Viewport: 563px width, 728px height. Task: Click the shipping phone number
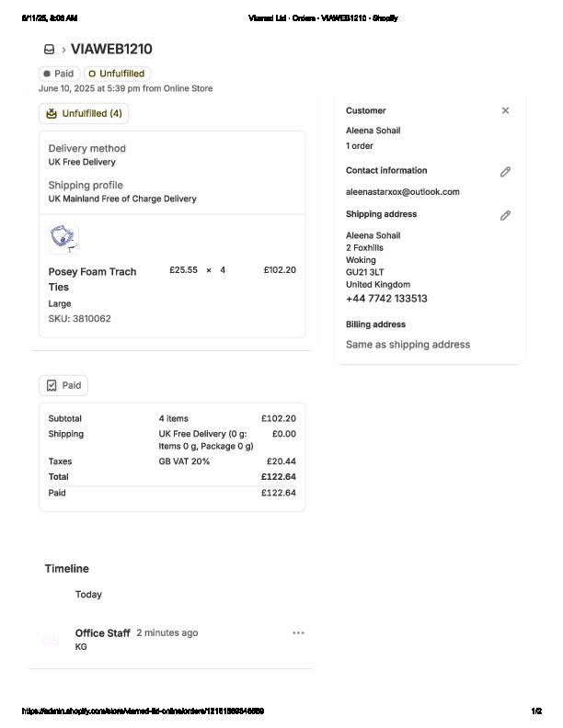point(386,299)
